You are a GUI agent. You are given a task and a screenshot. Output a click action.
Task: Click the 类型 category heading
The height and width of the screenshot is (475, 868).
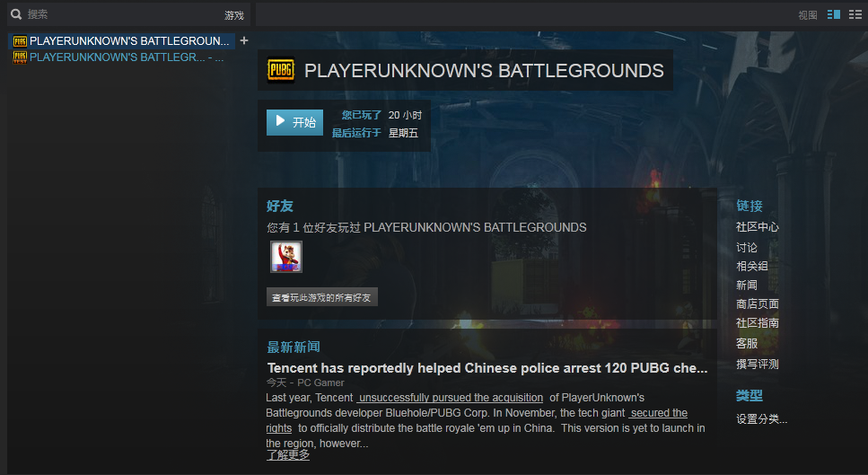coord(750,396)
